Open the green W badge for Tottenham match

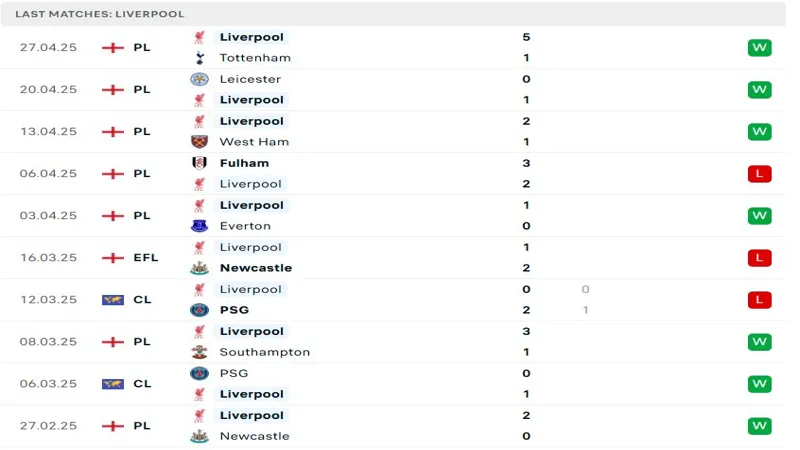(x=759, y=47)
